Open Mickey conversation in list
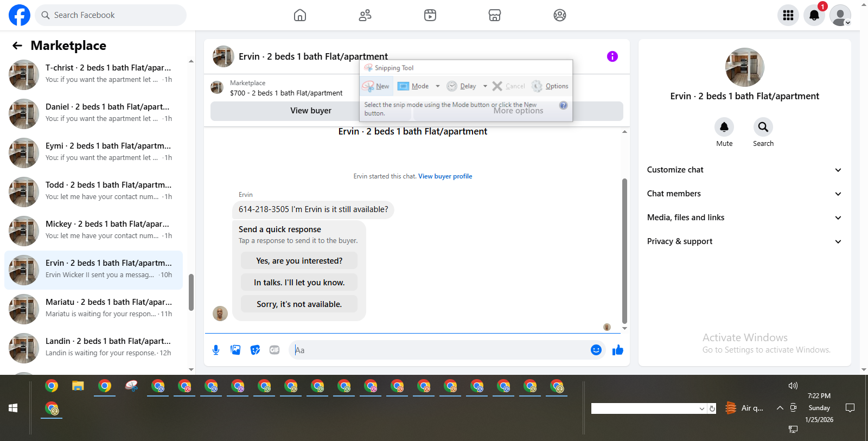This screenshot has width=868, height=441. pos(94,230)
